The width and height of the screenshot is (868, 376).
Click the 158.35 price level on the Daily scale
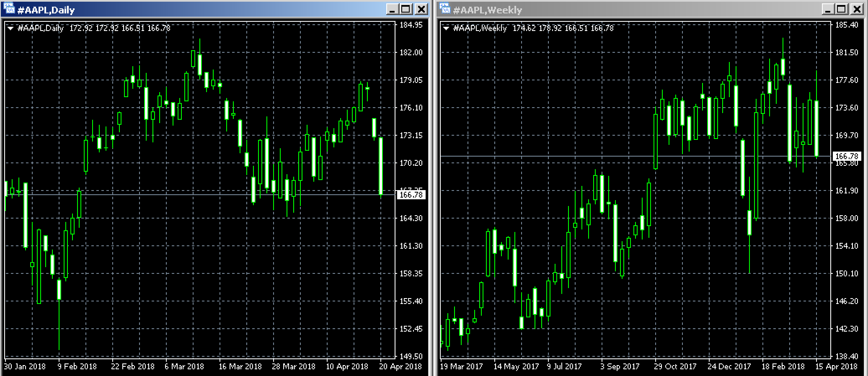411,274
